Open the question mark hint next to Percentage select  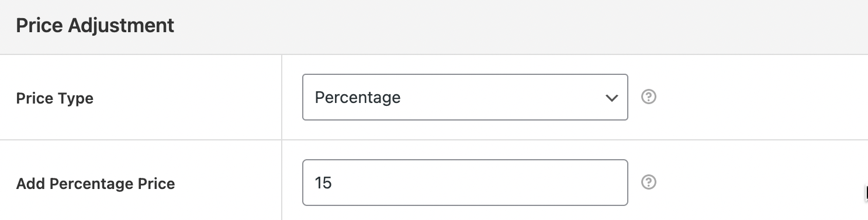click(648, 97)
